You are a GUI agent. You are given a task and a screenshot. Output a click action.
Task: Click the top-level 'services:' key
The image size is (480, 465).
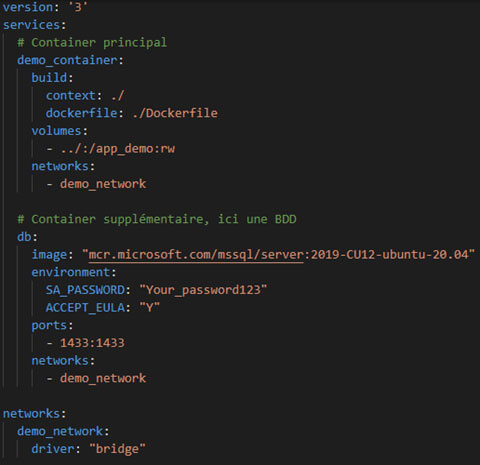(35, 25)
